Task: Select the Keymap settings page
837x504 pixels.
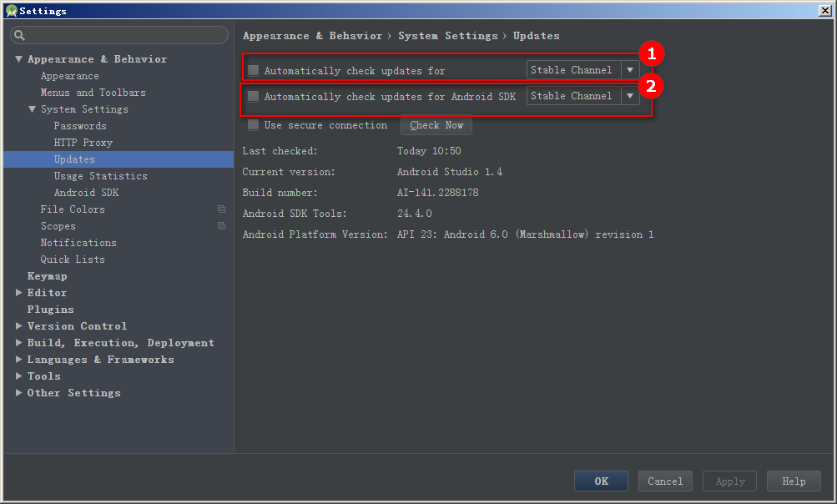Action: tap(47, 276)
